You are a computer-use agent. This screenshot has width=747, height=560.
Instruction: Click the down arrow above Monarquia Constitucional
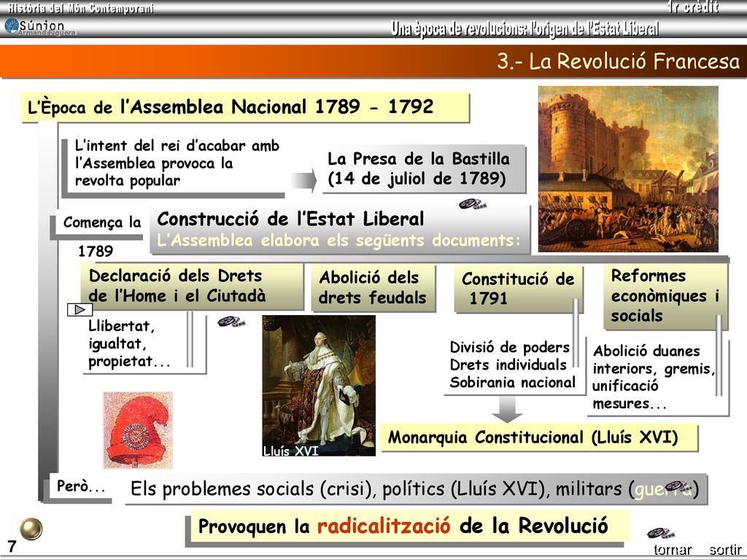(x=507, y=409)
